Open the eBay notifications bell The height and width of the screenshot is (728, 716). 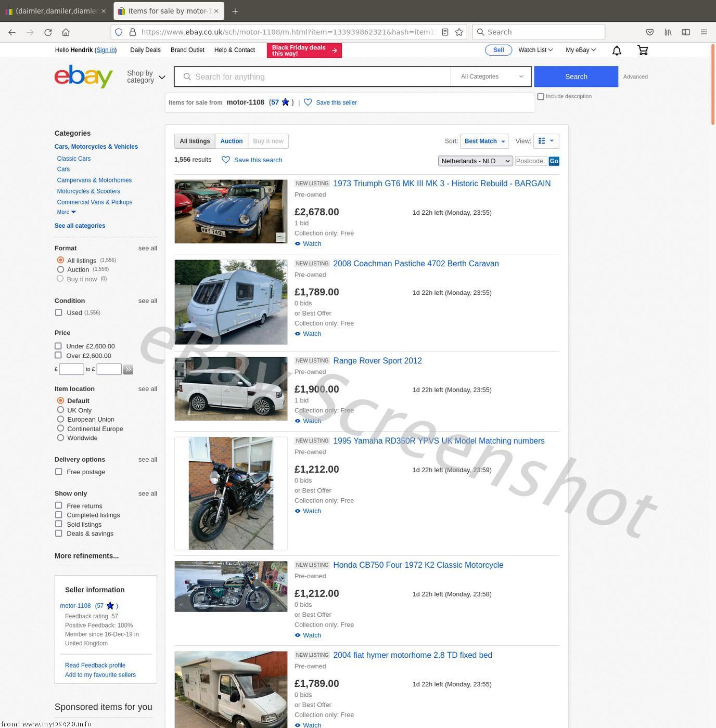tap(617, 50)
